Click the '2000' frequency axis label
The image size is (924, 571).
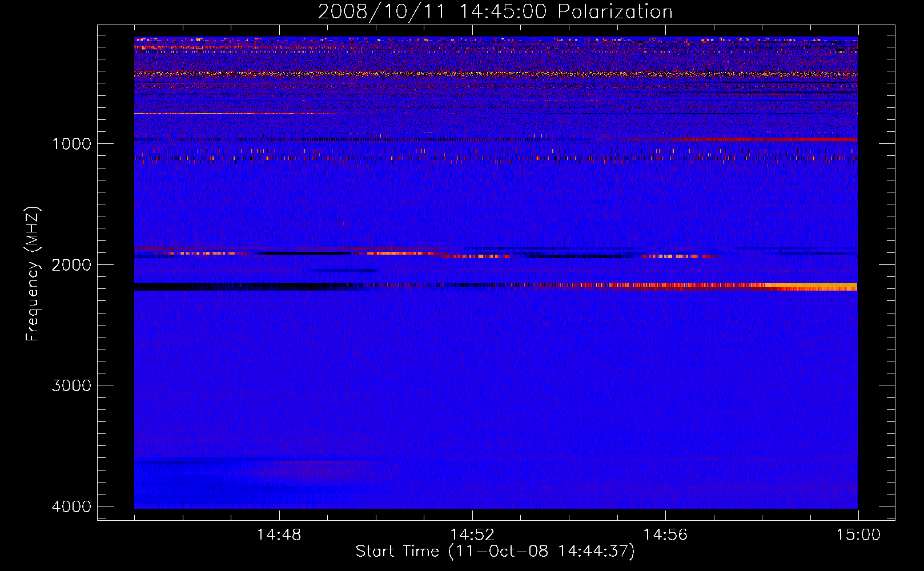pyautogui.click(x=71, y=264)
